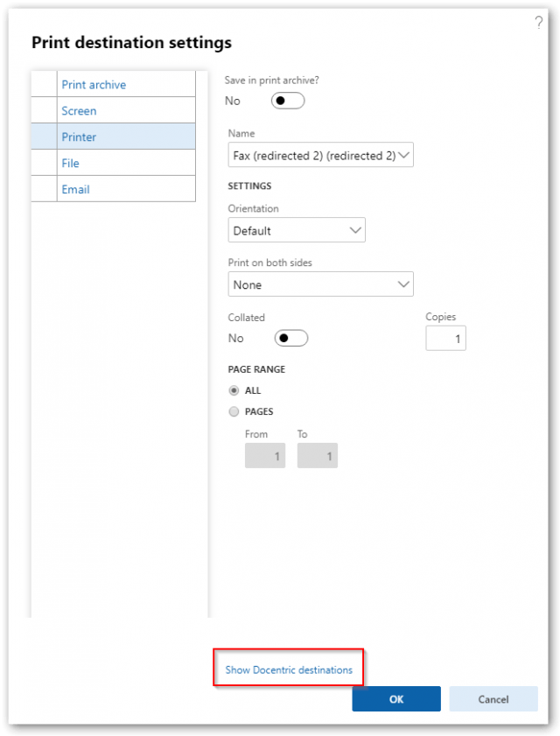This screenshot has width=560, height=736.
Task: Select Print archive destination
Action: click(x=113, y=84)
